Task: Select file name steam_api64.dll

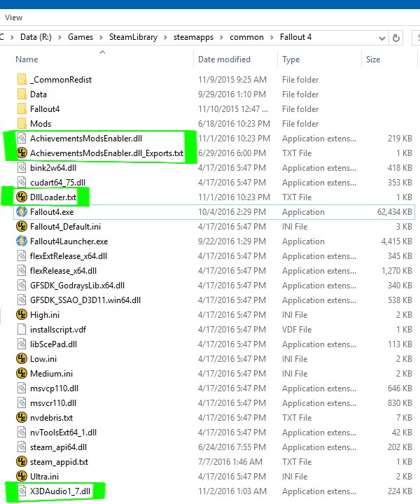Action: [x=58, y=447]
